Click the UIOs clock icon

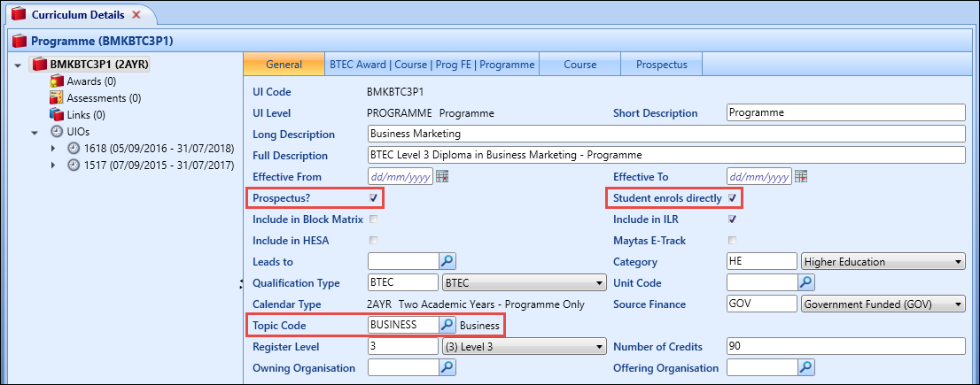tap(56, 131)
